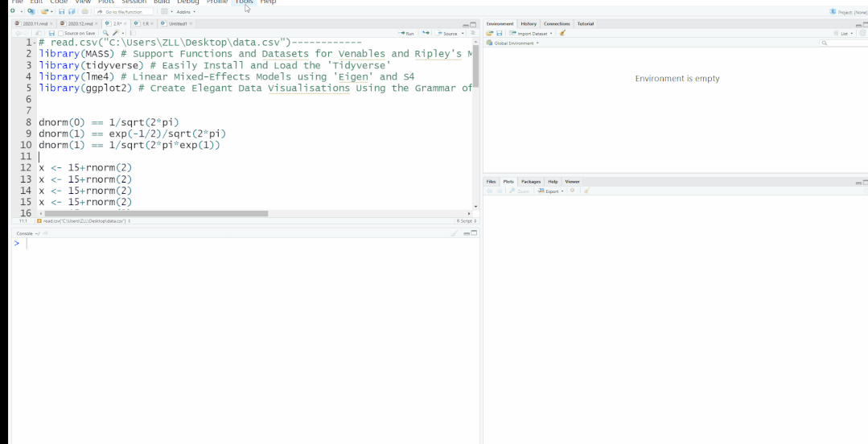Image resolution: width=868 pixels, height=444 pixels.
Task: Clear the console with the broom icon
Action: coord(454,233)
